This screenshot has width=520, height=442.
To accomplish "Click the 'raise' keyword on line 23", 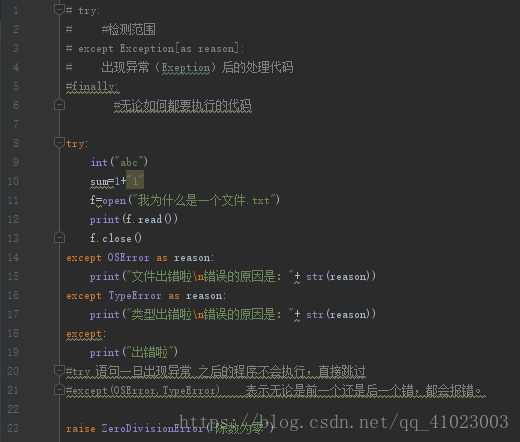I will pos(81,429).
